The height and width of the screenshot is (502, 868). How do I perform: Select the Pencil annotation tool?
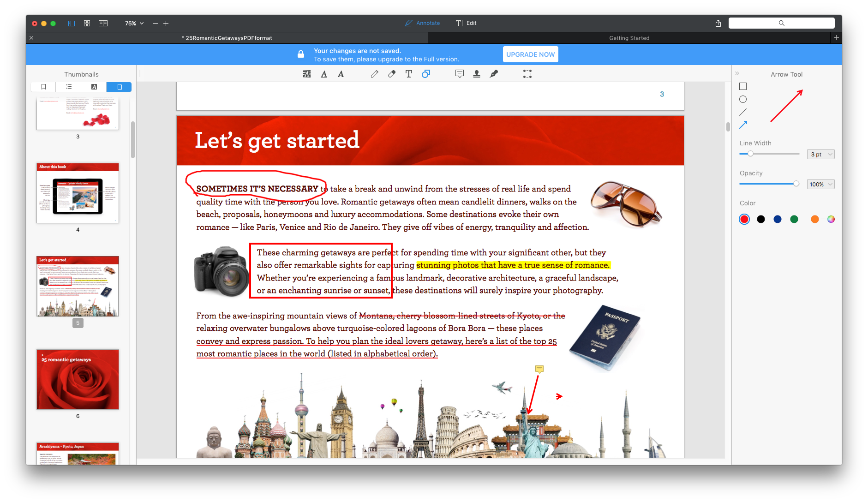click(374, 73)
